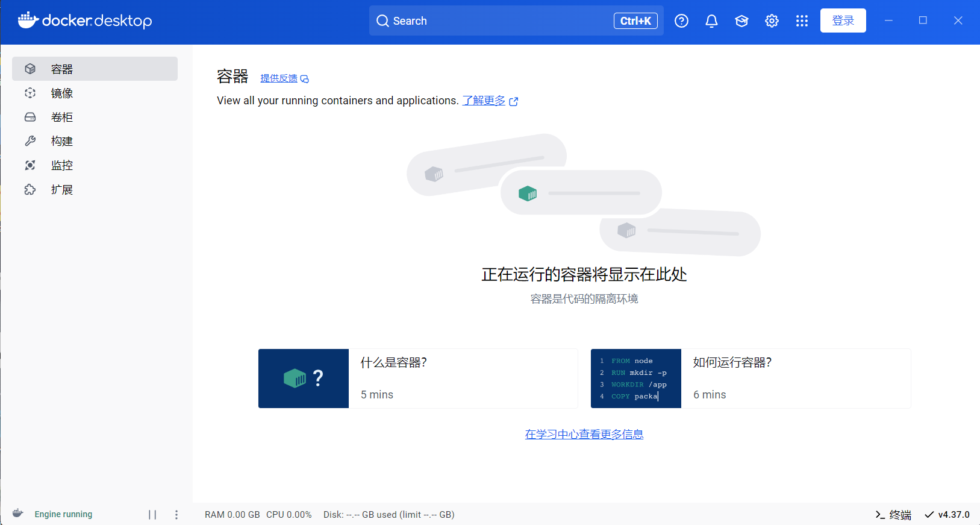Select 卷柜 in the sidebar
The image size is (980, 525).
[x=62, y=118]
